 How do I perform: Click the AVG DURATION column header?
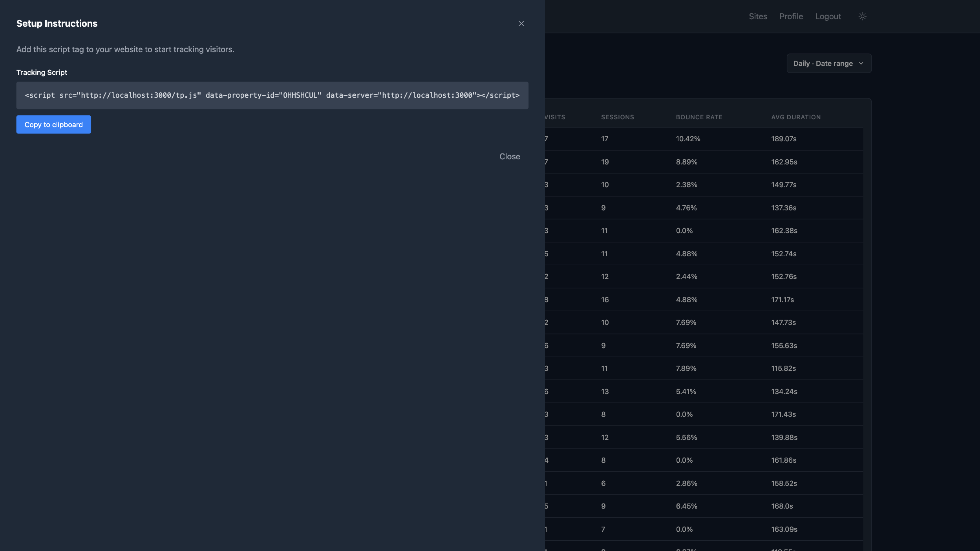pos(796,117)
